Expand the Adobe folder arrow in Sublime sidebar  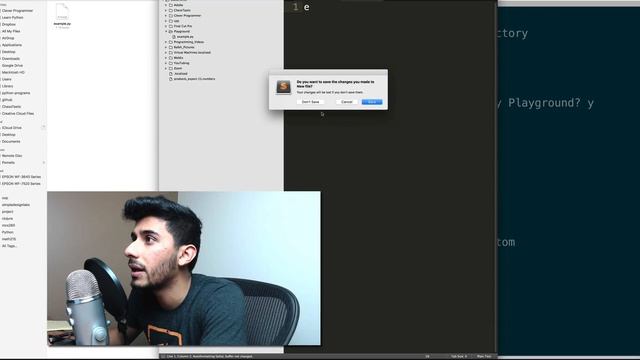tap(166, 5)
